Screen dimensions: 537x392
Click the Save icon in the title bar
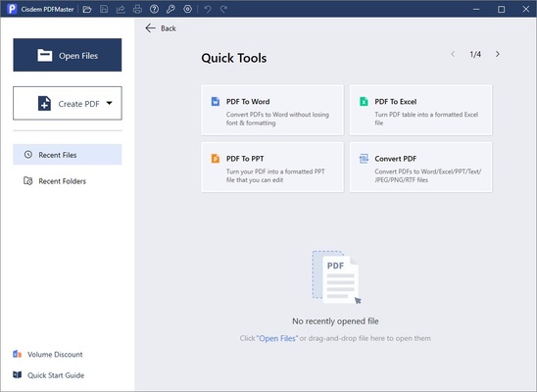click(x=104, y=9)
